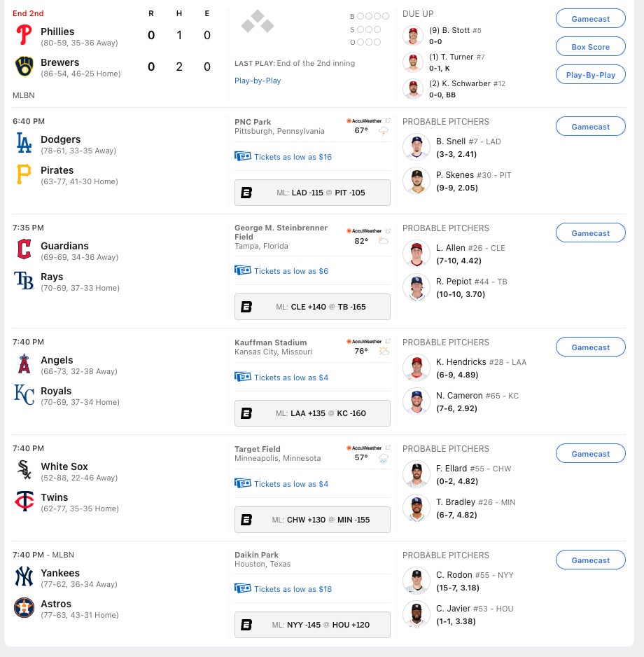Image resolution: width=644 pixels, height=657 pixels.
Task: Click the Minnesota Twins logo
Action: (x=24, y=501)
